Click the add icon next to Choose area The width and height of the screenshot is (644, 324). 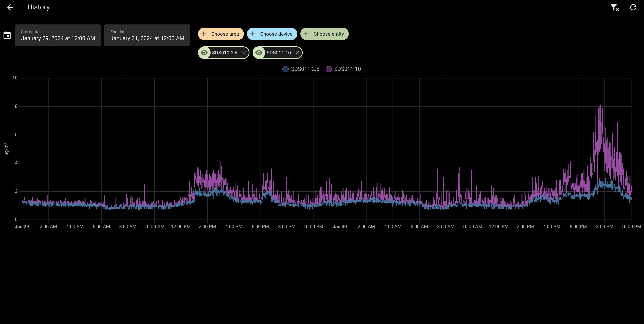205,34
